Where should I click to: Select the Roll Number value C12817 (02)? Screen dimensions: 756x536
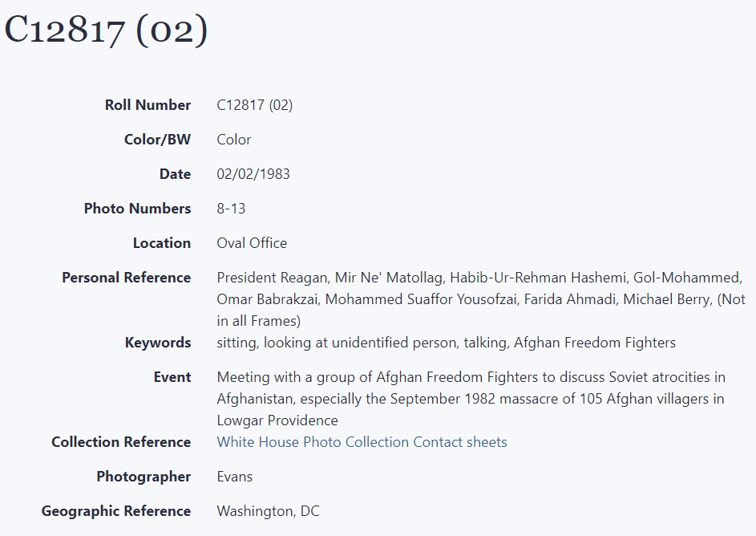(254, 105)
